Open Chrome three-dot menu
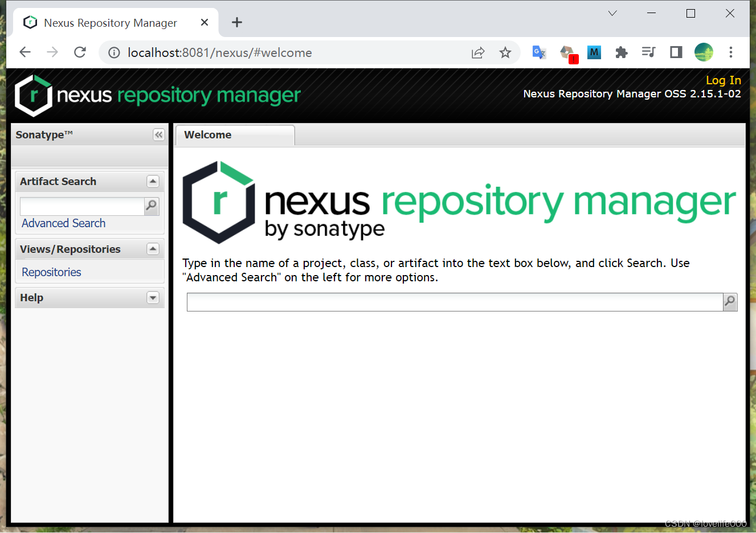This screenshot has height=533, width=756. (x=731, y=52)
